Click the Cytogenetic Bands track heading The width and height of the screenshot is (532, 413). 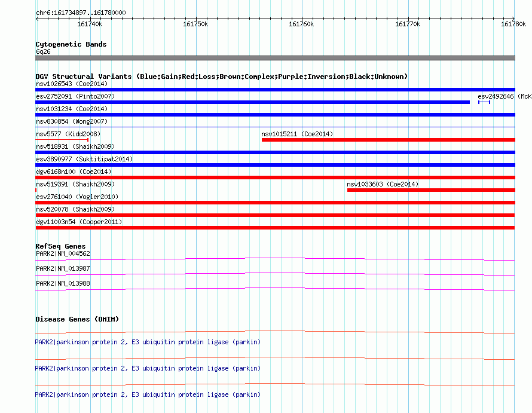click(71, 44)
